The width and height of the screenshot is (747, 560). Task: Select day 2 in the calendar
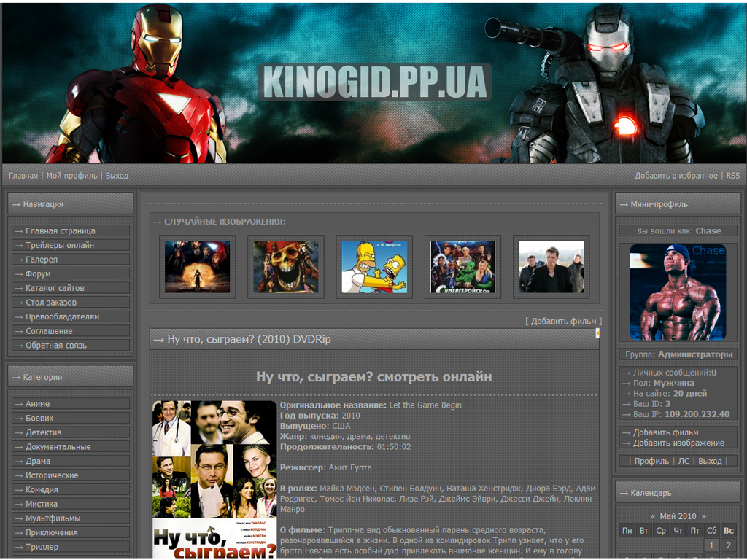pyautogui.click(x=729, y=545)
